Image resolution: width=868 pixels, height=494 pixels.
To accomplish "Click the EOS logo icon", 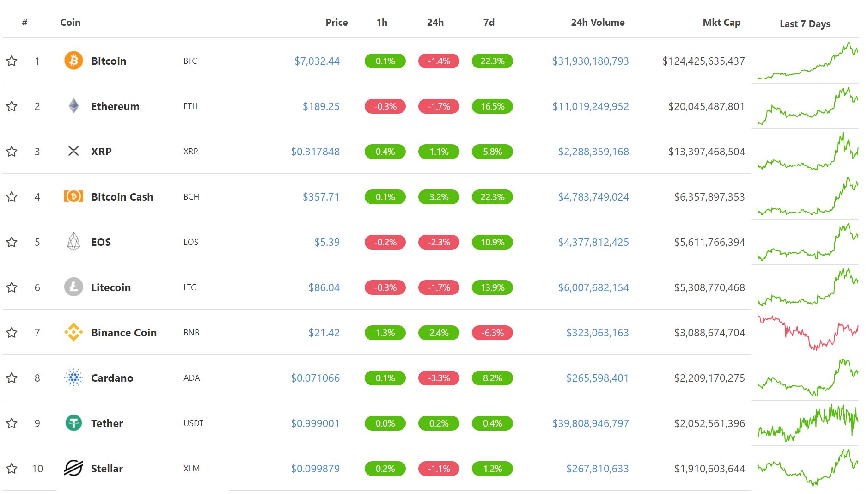I will 73,242.
